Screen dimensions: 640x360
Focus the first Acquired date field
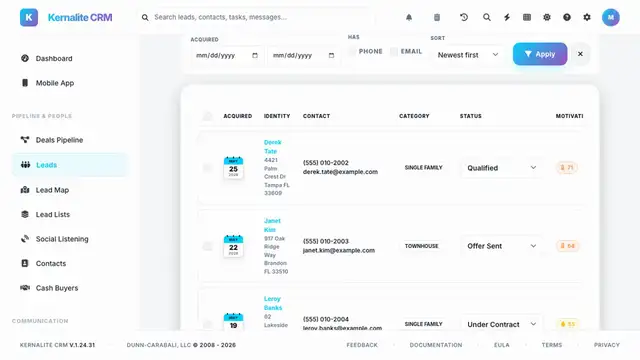(227, 56)
